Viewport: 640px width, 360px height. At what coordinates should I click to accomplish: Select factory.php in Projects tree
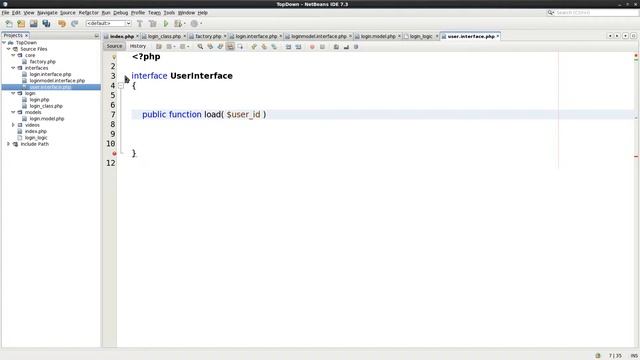(x=42, y=62)
